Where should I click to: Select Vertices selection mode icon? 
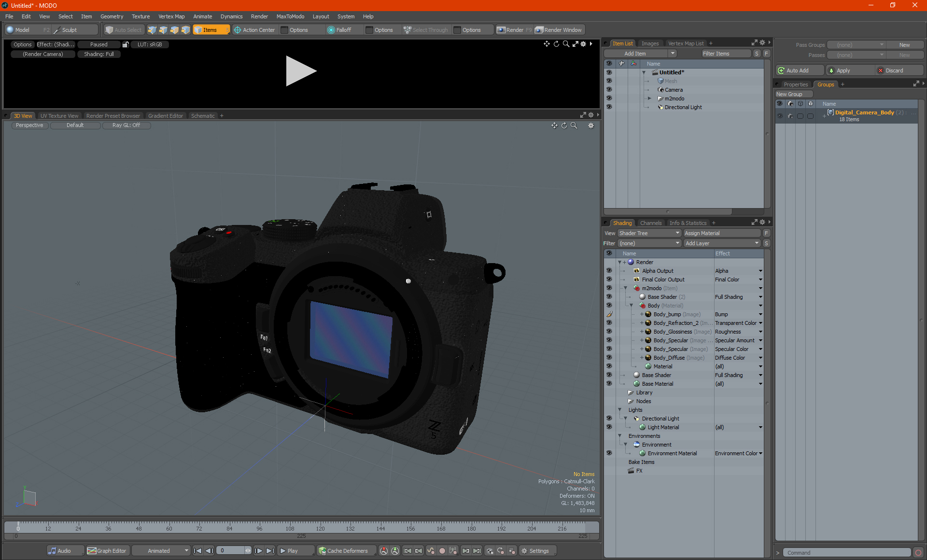pyautogui.click(x=152, y=30)
